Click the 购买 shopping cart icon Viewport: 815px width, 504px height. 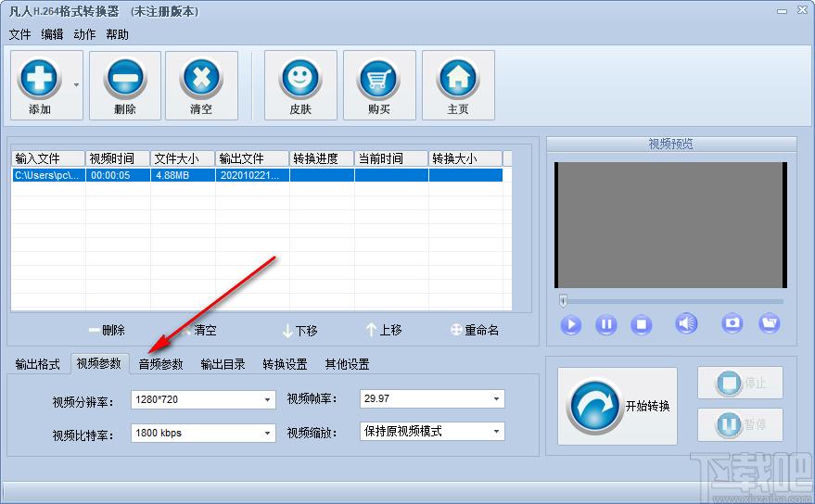(x=379, y=79)
